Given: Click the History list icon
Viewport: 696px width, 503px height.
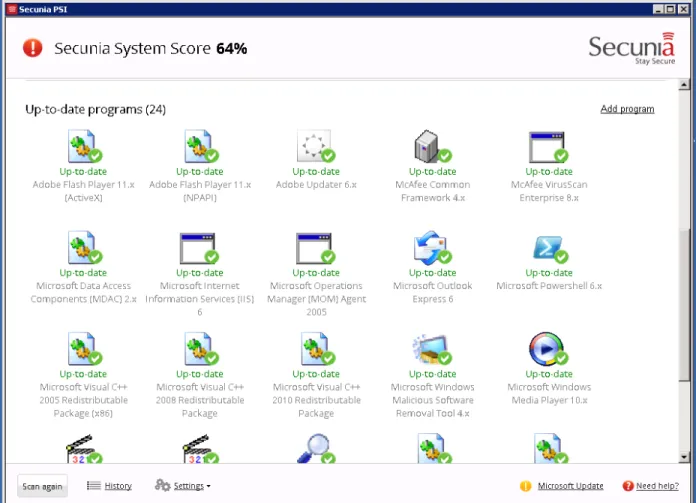Looking at the screenshot, I should 94,485.
